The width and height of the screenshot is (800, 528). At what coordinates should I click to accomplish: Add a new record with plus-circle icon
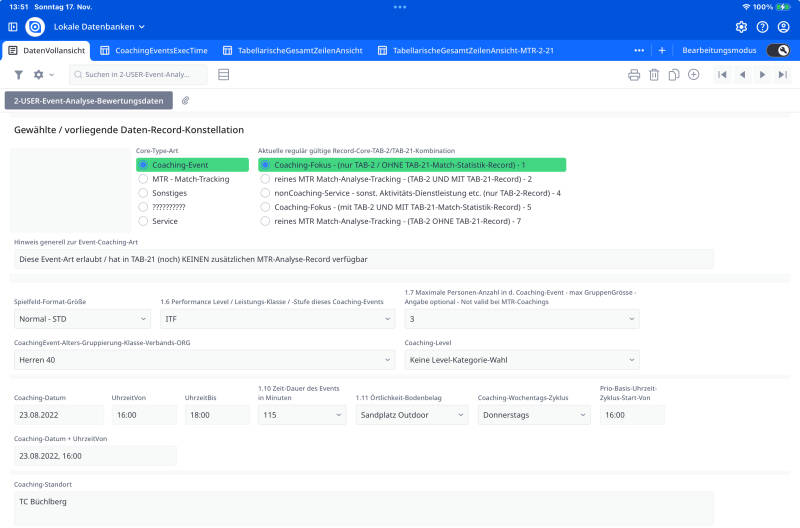[694, 75]
